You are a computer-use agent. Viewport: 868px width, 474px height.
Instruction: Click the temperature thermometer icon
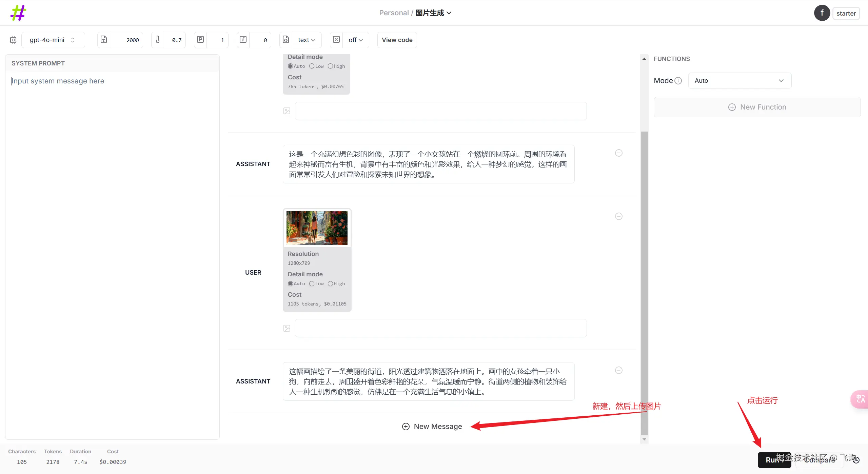(158, 40)
